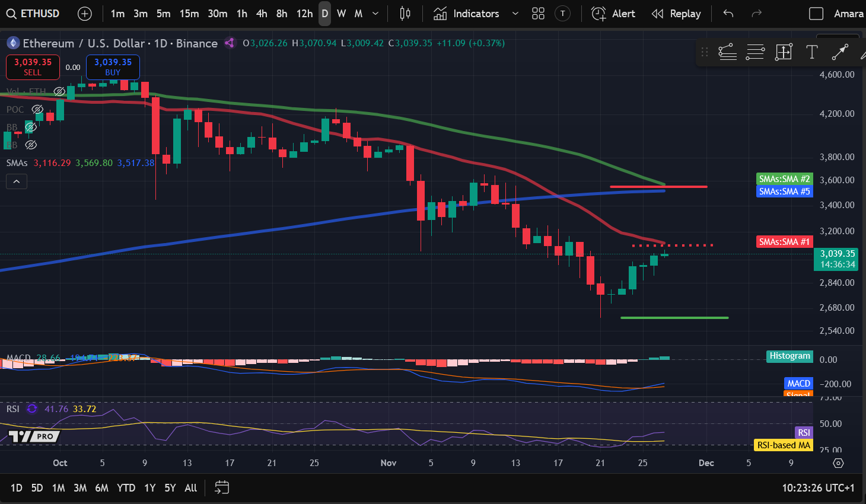
Task: Hide the Vol · ETH indicator
Action: click(x=59, y=91)
